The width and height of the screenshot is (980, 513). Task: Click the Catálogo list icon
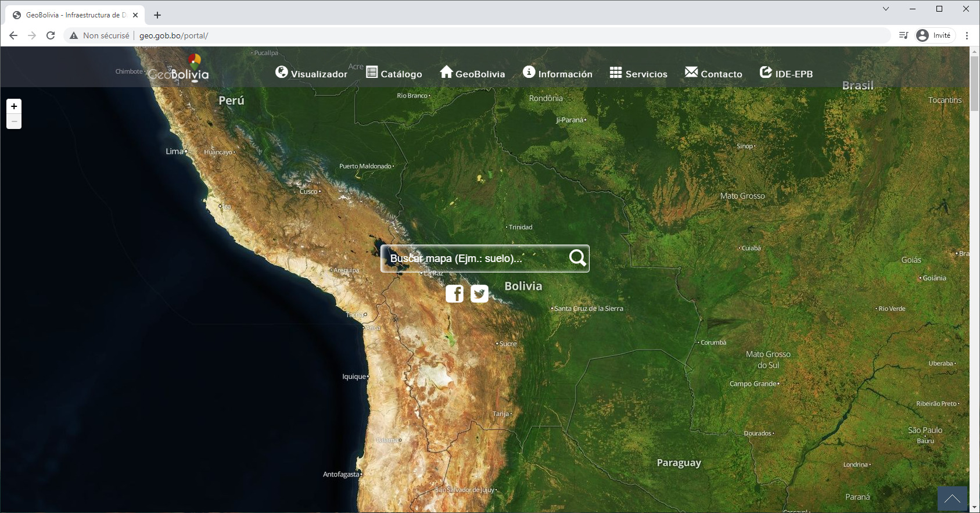[372, 72]
